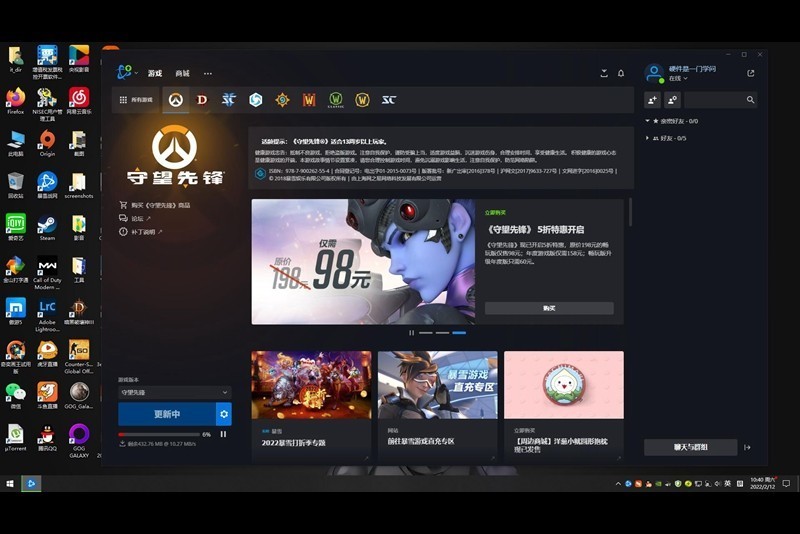This screenshot has width=800, height=534.
Task: Pop out the social panel window
Action: pyautogui.click(x=751, y=73)
